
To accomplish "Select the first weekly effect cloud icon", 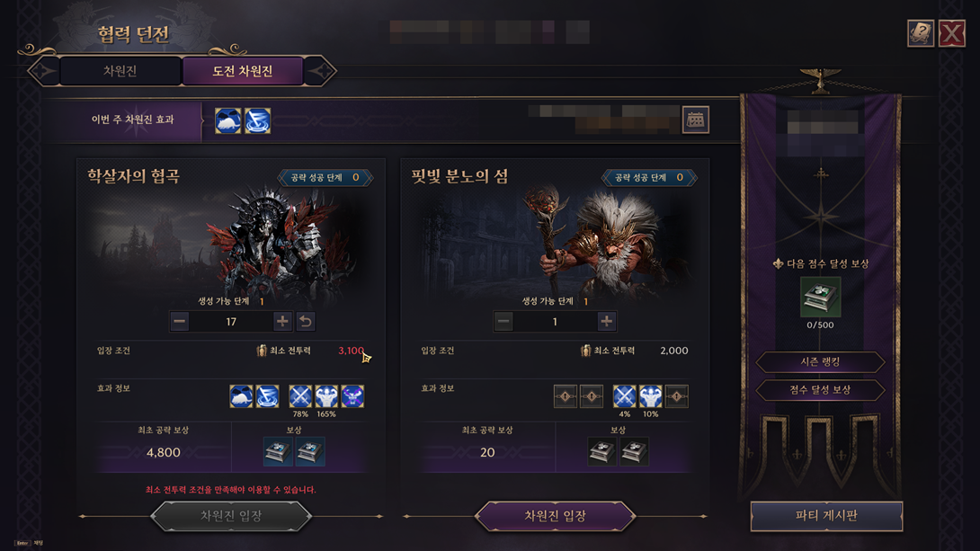I will click(228, 120).
